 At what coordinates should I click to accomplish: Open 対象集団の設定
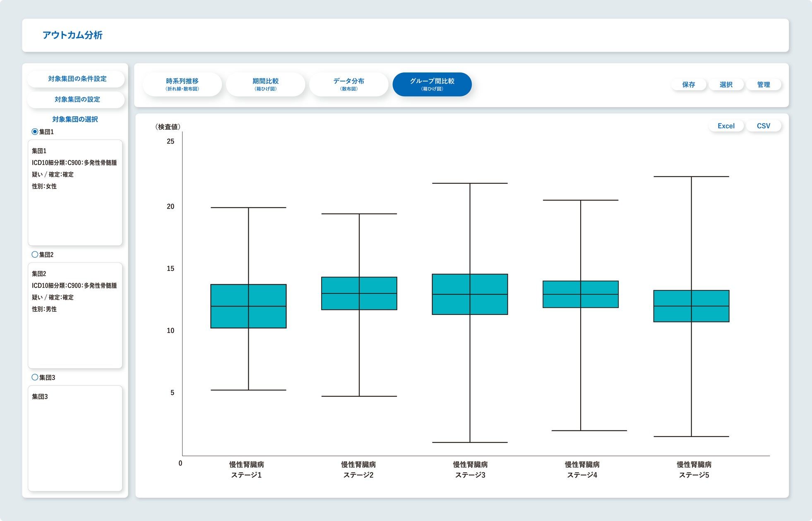76,99
